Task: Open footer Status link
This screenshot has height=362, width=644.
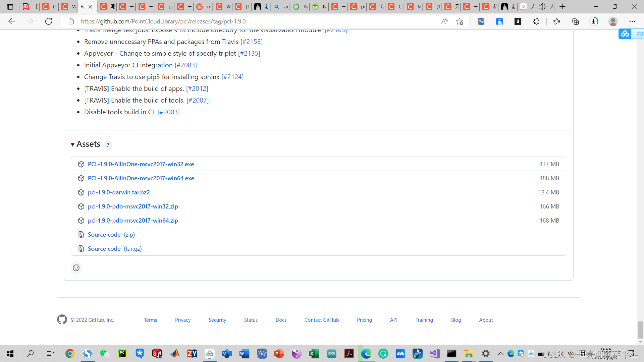Action: click(x=251, y=320)
